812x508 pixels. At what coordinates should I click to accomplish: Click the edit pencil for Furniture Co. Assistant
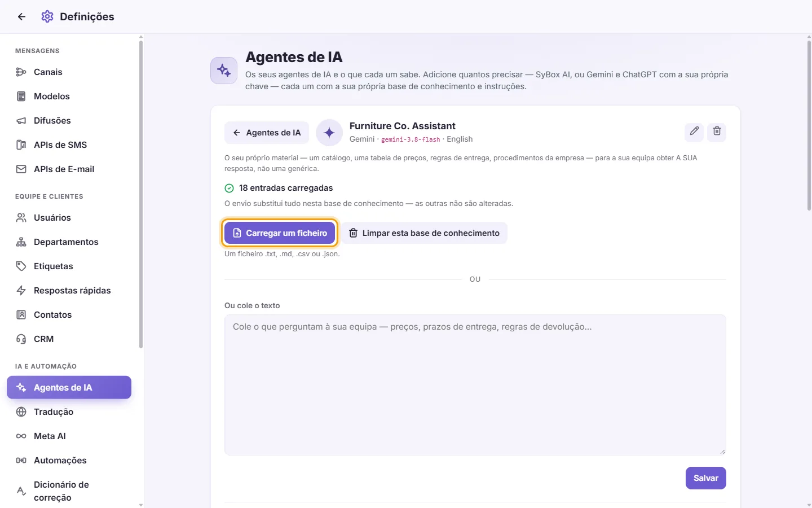[x=694, y=132]
